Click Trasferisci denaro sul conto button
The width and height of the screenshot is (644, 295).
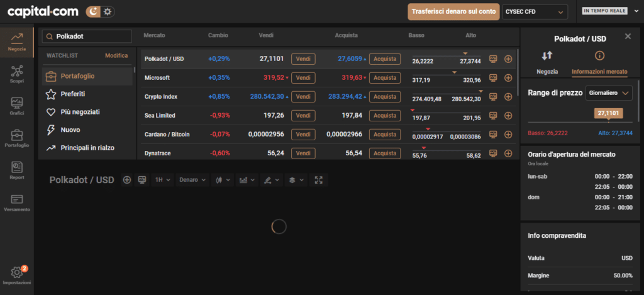[453, 12]
